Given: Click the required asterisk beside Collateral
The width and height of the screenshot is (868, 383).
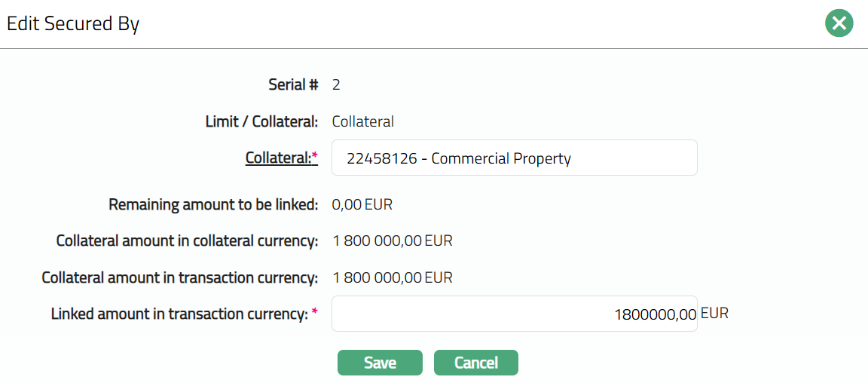Looking at the screenshot, I should pos(315,157).
